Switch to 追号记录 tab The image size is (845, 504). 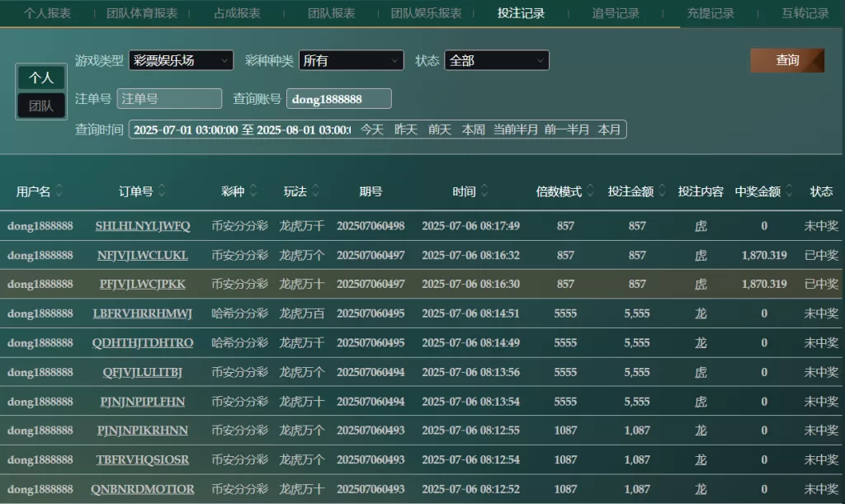click(x=616, y=13)
